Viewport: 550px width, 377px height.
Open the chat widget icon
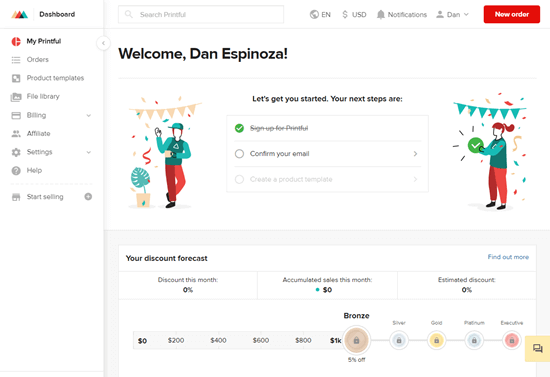point(537,348)
